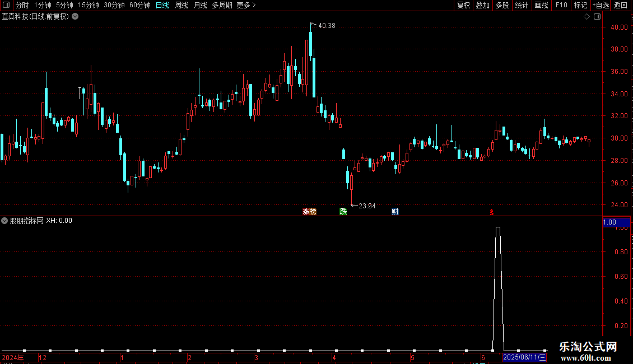This screenshot has height=364, width=633.
Task: Click the diamond icon in chart corner
Action: coord(587,17)
